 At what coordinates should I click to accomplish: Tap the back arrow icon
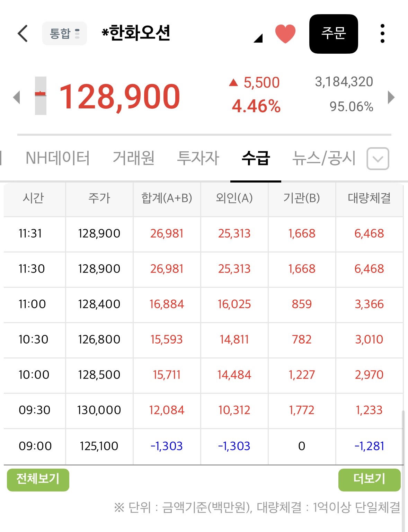(23, 34)
